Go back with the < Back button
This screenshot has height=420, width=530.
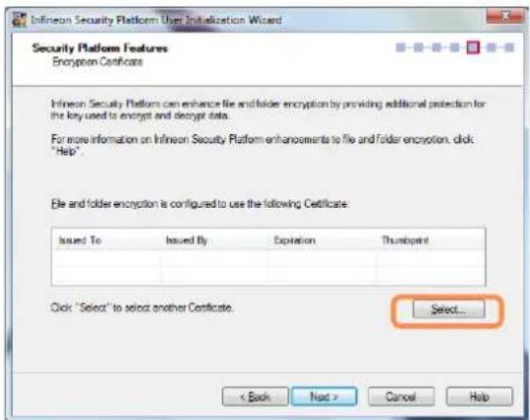point(256,396)
